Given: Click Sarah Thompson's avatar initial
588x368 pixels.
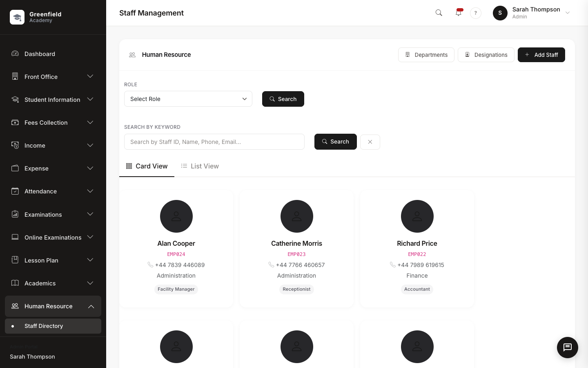Looking at the screenshot, I should click(500, 13).
